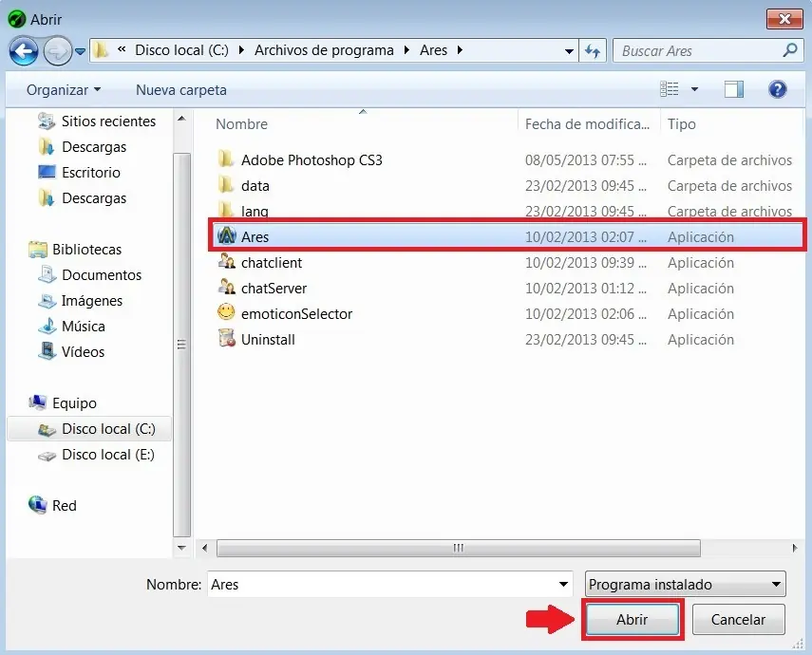This screenshot has height=655, width=812.
Task: Click the Back navigation arrow button
Action: pos(24,51)
